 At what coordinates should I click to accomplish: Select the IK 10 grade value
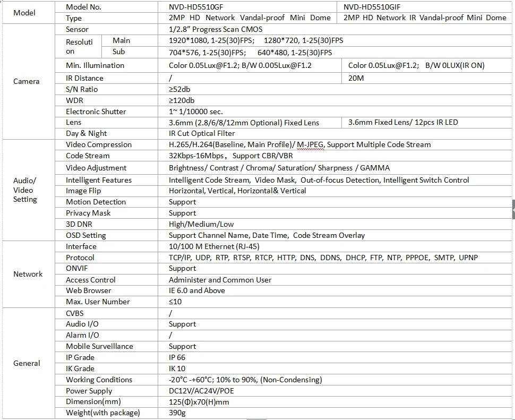[177, 368]
